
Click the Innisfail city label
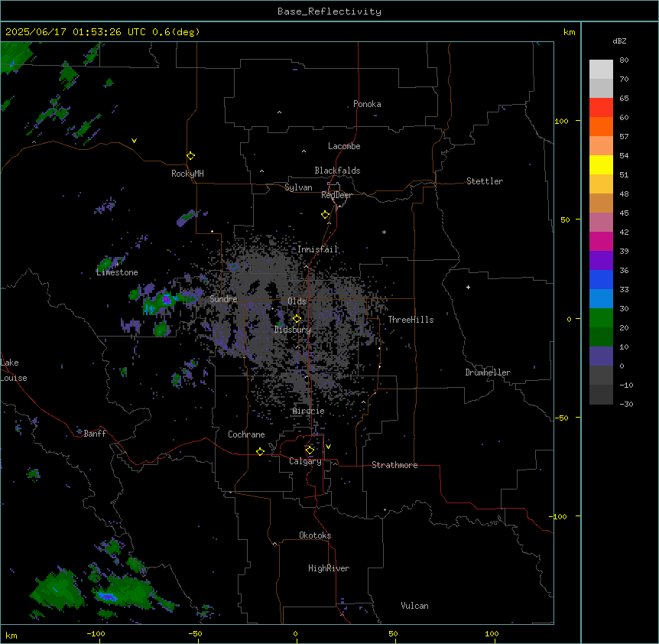coord(318,249)
